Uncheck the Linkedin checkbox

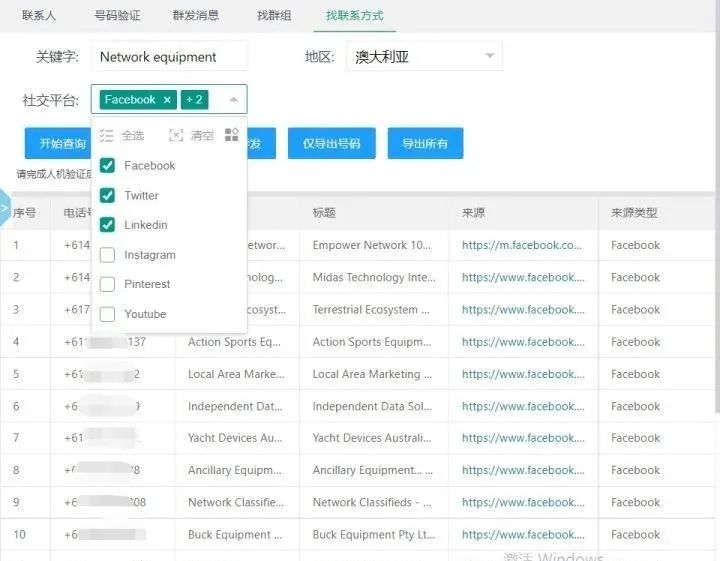coord(107,224)
